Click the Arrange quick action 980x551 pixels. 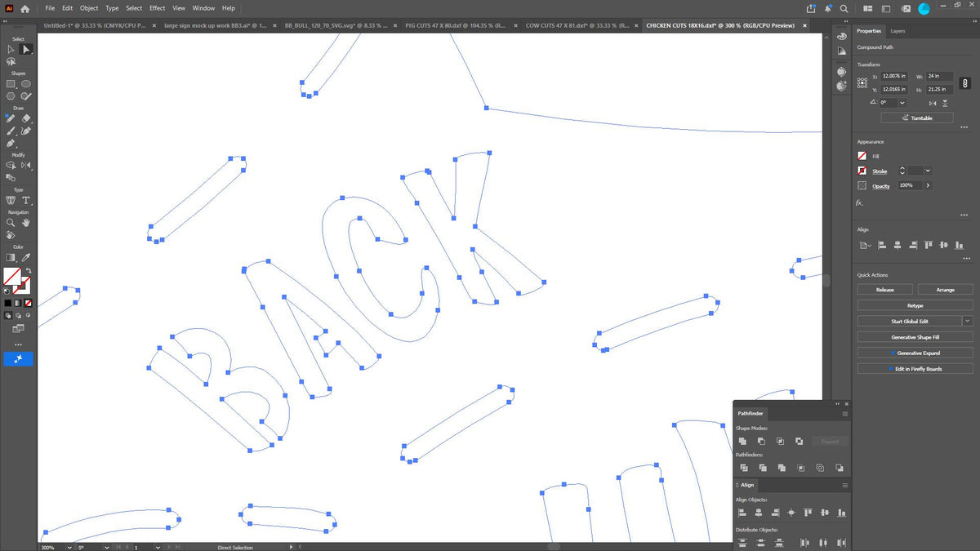(945, 290)
